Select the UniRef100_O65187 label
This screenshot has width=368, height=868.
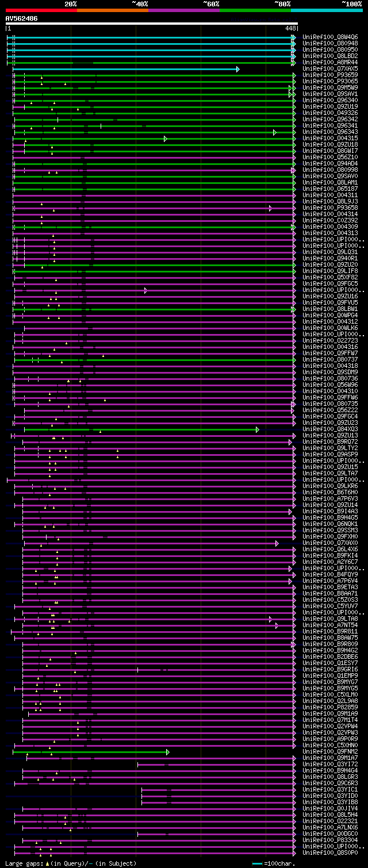(x=330, y=189)
